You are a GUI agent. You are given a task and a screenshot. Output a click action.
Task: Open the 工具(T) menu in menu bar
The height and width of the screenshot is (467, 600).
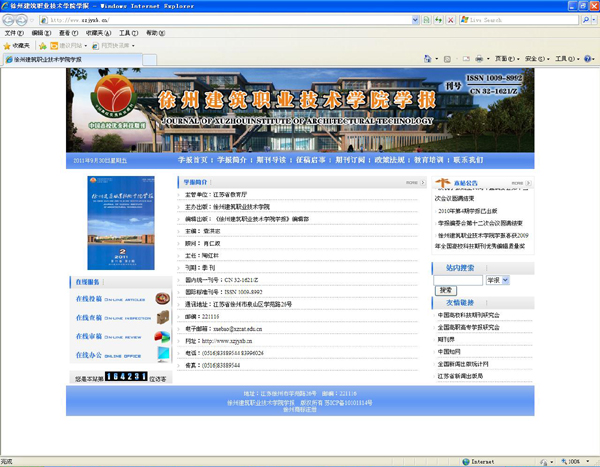pyautogui.click(x=128, y=33)
